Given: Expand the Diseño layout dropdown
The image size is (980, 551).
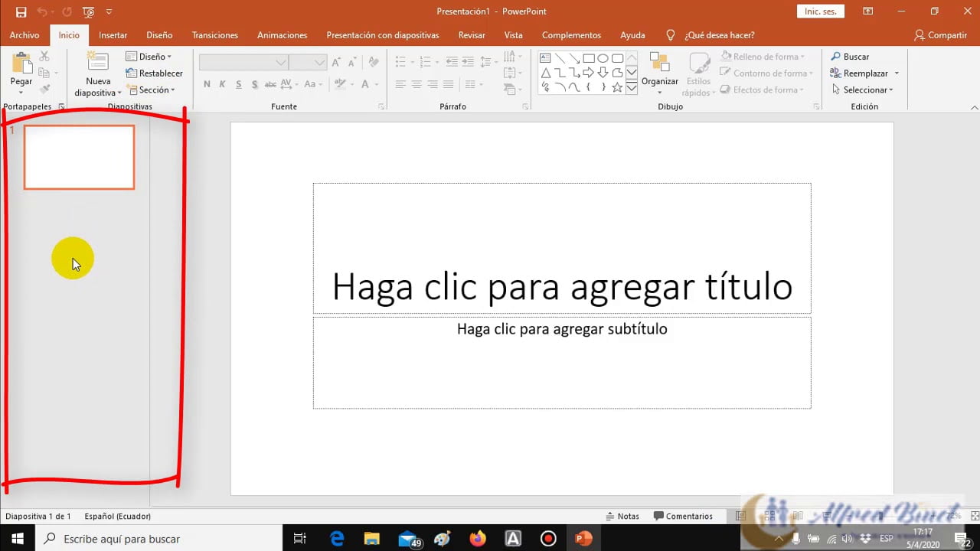Looking at the screenshot, I should click(x=149, y=57).
